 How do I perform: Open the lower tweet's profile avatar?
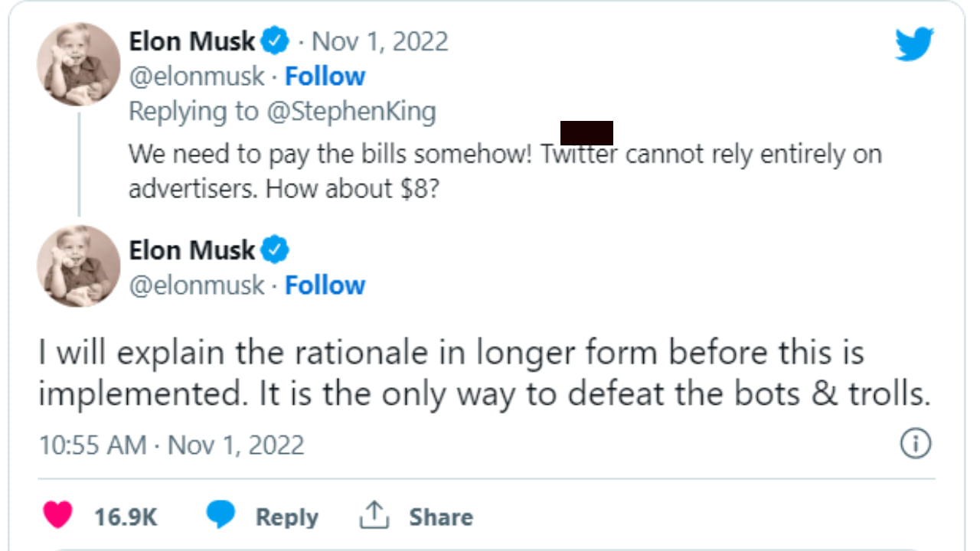(x=78, y=266)
